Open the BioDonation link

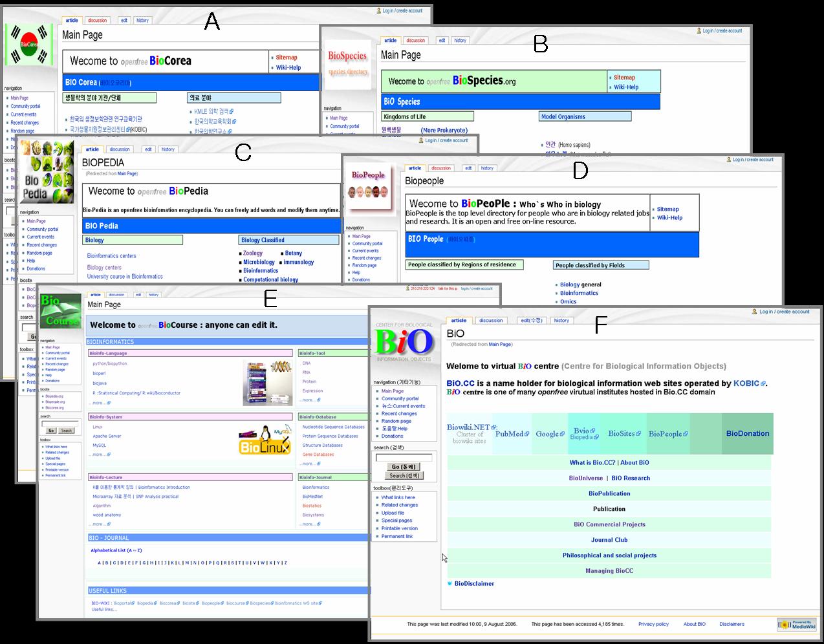tap(748, 433)
